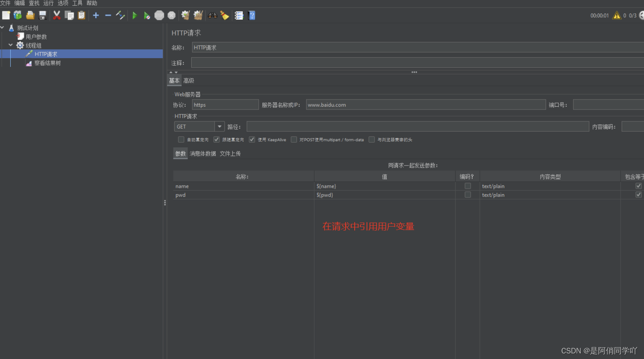
Task: Click the comment panel collapse arrows
Action: click(x=174, y=72)
